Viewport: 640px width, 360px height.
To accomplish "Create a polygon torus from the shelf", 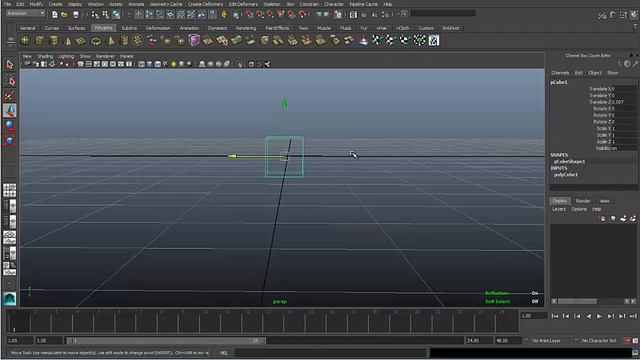I will [96, 40].
